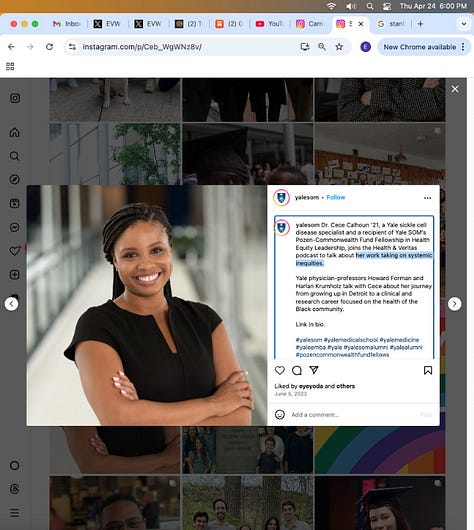Open the Explore compass icon

pyautogui.click(x=15, y=179)
